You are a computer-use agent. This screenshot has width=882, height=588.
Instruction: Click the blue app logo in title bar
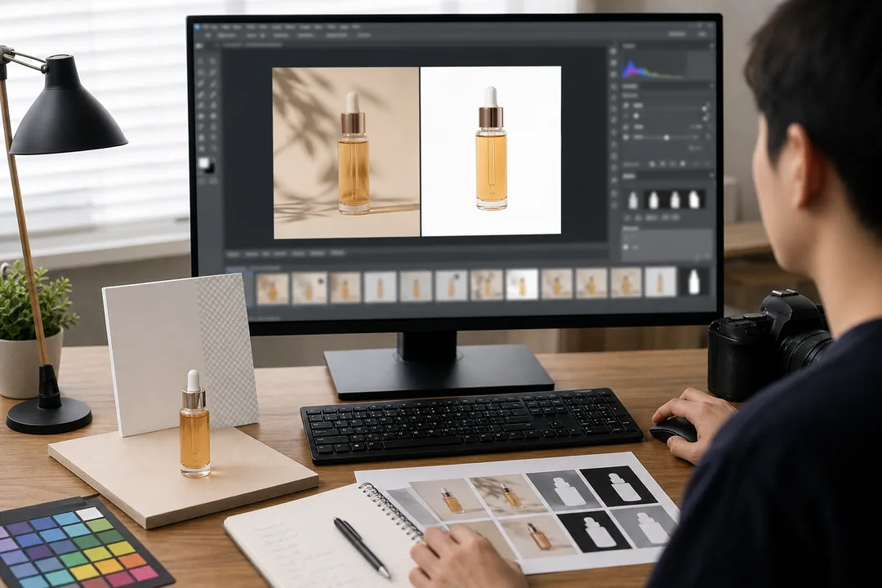pos(197,26)
